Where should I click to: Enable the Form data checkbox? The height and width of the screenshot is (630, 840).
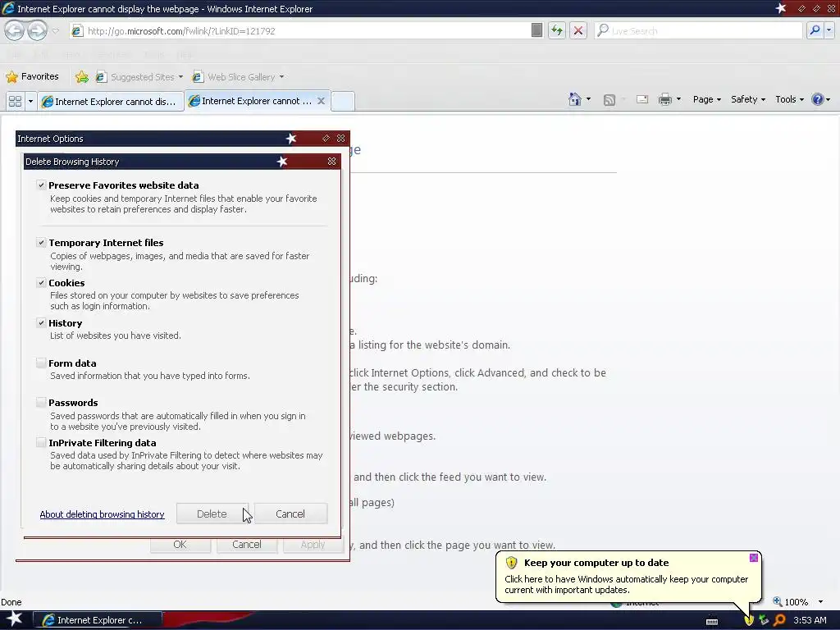(41, 363)
